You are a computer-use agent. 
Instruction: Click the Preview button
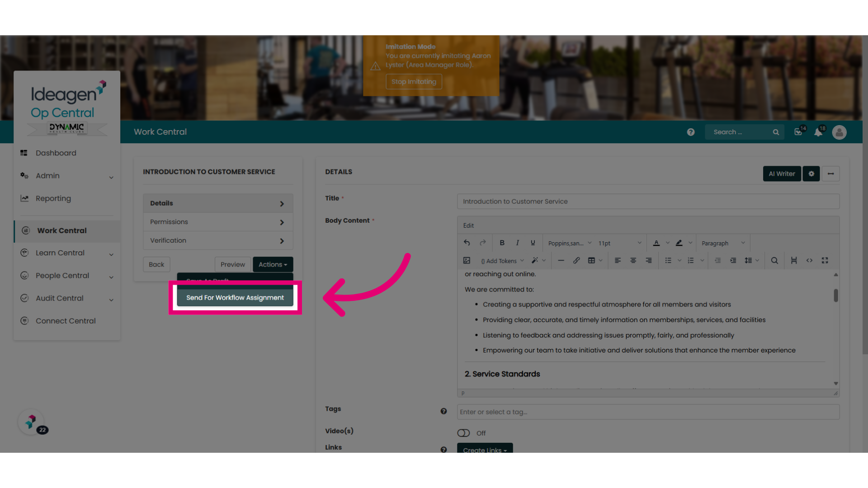tap(232, 264)
